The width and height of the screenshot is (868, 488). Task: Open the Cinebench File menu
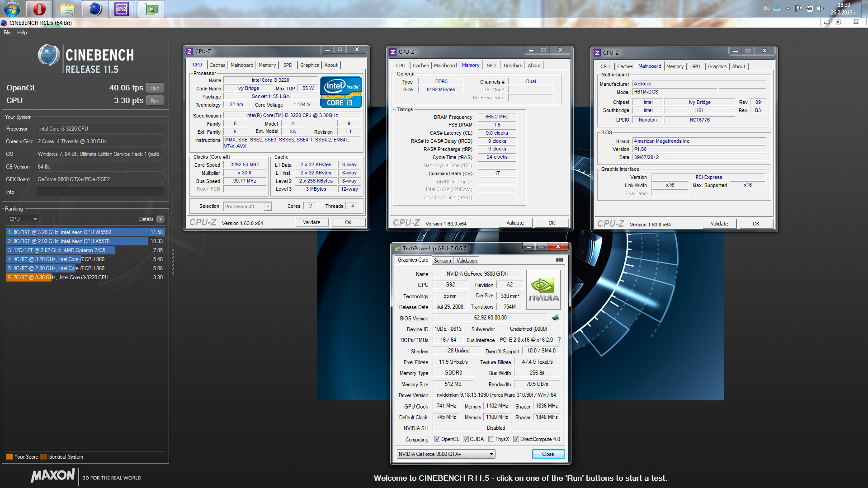(x=7, y=33)
